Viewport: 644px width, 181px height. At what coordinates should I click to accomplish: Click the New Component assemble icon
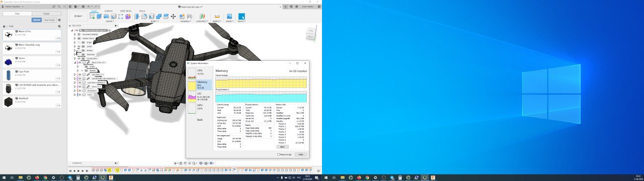pyautogui.click(x=182, y=16)
